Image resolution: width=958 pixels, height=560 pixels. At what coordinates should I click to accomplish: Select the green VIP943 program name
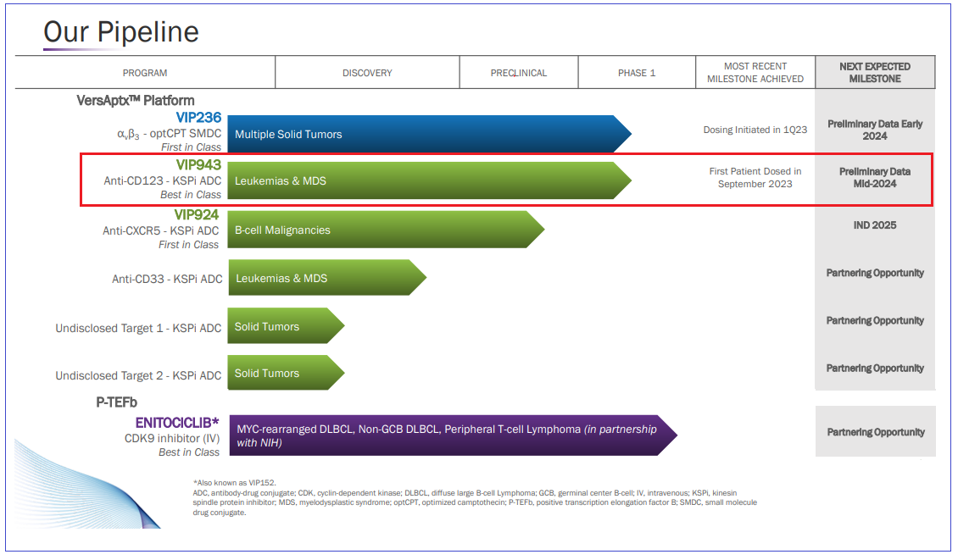coord(198,165)
